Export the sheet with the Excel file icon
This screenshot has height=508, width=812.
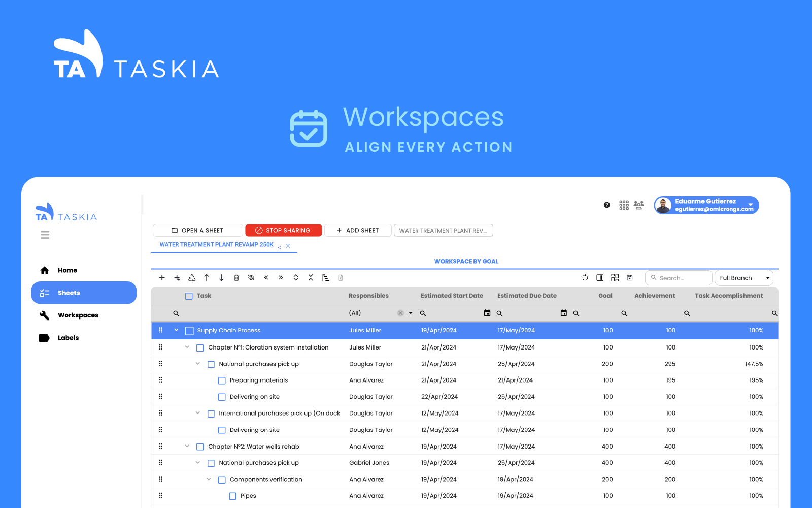point(340,277)
